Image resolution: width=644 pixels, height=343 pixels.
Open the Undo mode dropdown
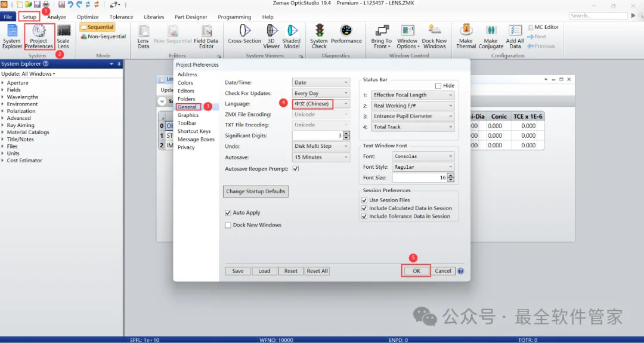point(321,146)
